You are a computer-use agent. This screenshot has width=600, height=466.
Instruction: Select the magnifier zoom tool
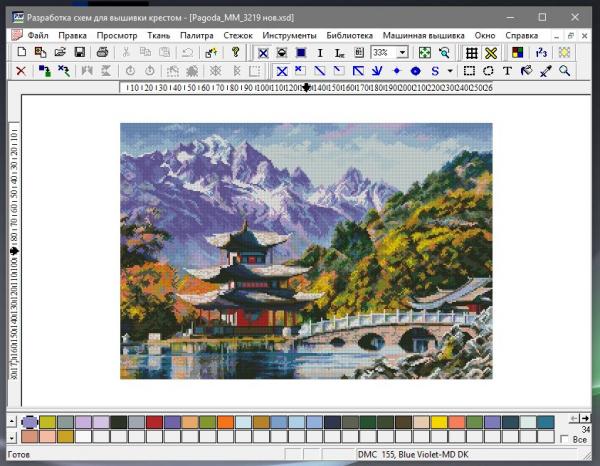coord(565,71)
